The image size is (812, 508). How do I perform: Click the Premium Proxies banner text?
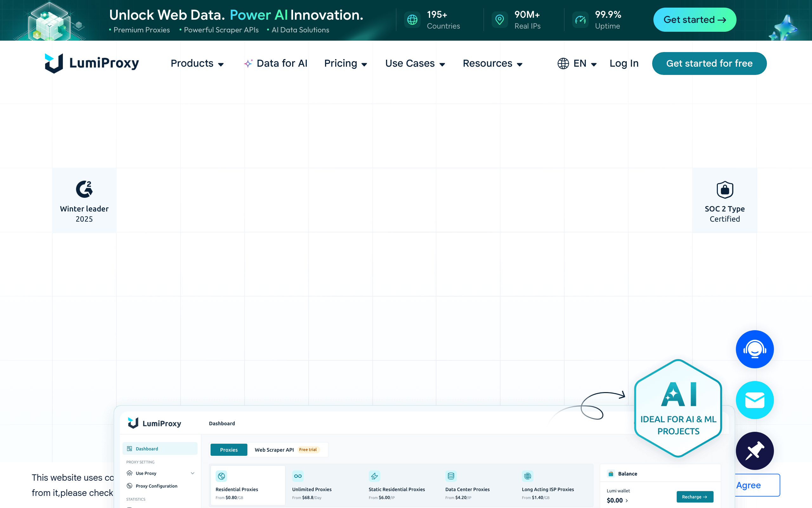[x=141, y=30]
